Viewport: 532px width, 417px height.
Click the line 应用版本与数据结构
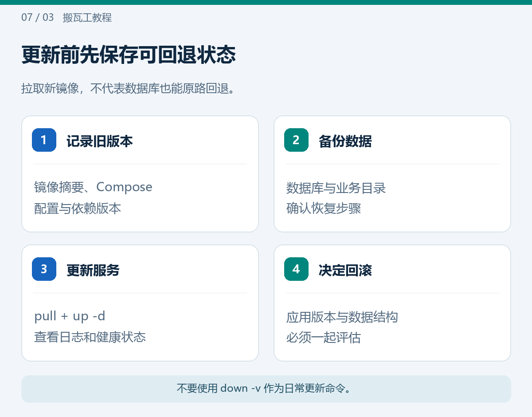(342, 317)
